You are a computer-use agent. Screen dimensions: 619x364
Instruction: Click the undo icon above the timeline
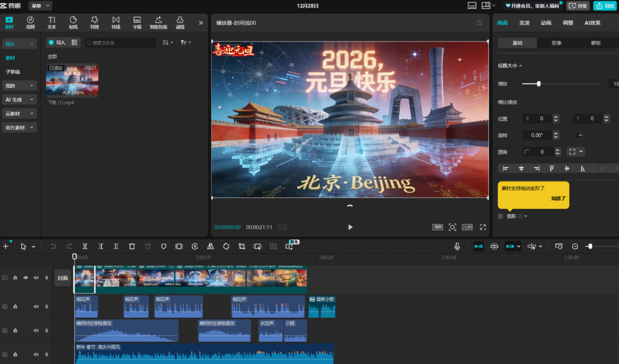tap(54, 246)
